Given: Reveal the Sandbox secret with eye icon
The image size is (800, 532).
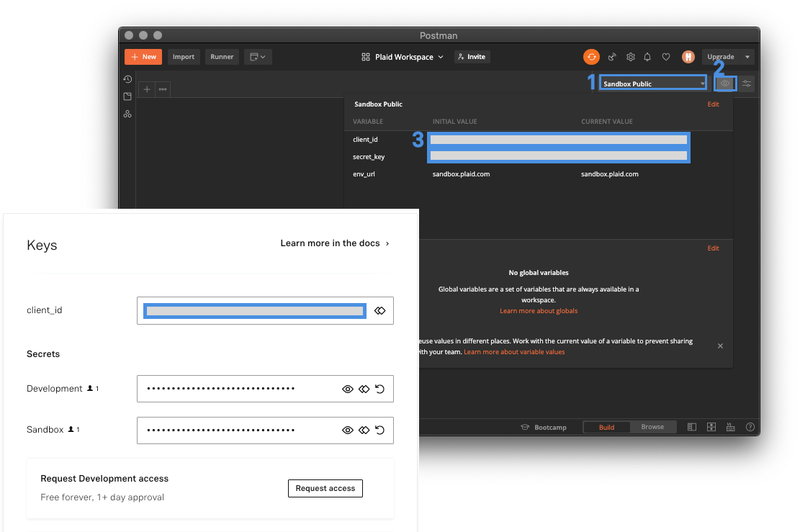Looking at the screenshot, I should [348, 430].
